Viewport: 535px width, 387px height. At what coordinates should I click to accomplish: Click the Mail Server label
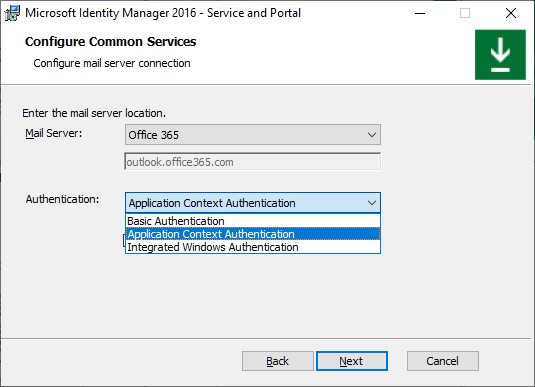(54, 133)
